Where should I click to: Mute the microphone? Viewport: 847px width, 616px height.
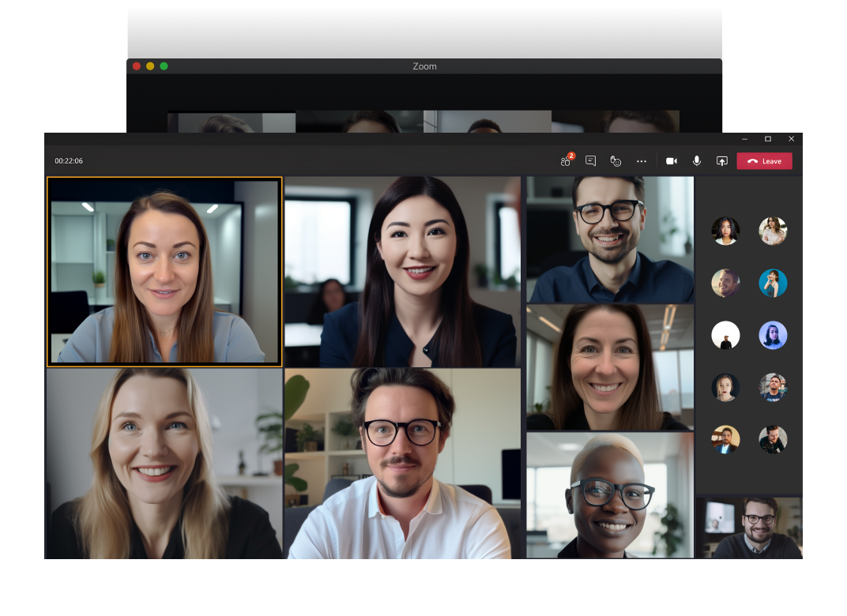pyautogui.click(x=697, y=161)
